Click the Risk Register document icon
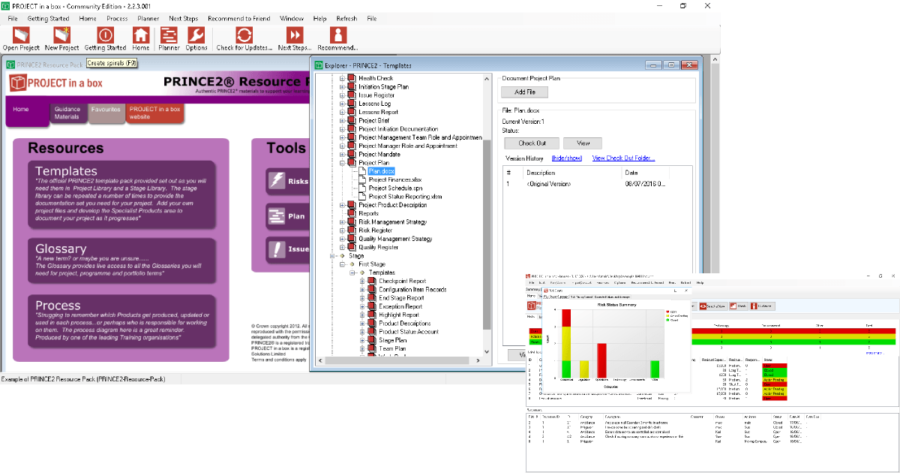Screen dimensions: 900x473 click(x=352, y=230)
